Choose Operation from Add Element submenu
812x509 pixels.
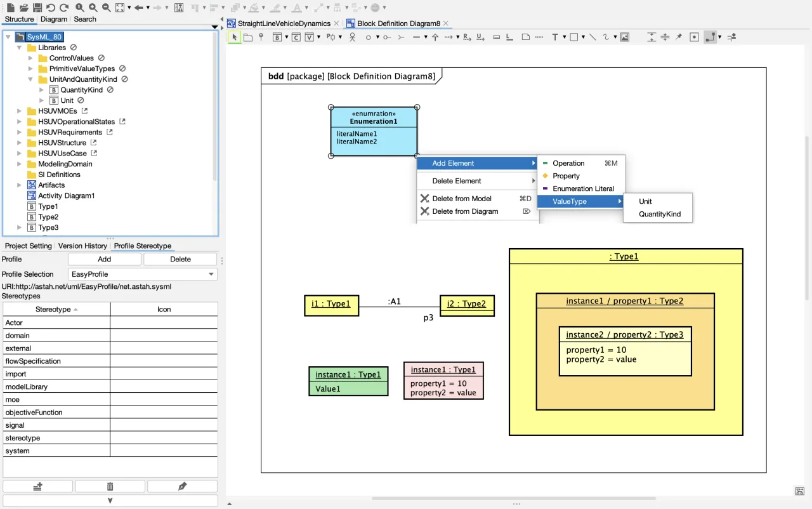tap(581, 163)
